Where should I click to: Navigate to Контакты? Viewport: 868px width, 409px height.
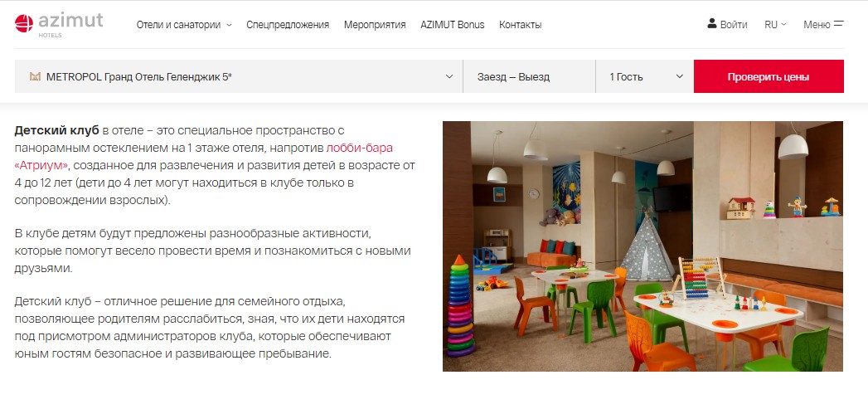(x=521, y=25)
